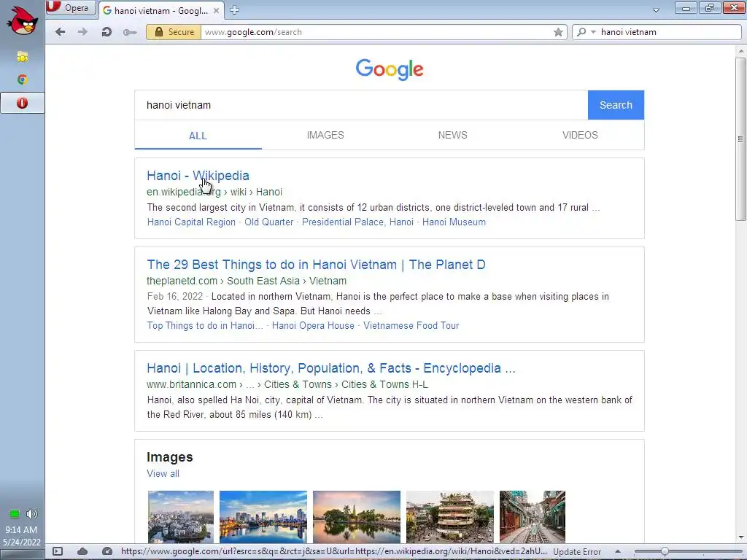Click the Google logo
Screen dimensions: 747x560
point(390,69)
